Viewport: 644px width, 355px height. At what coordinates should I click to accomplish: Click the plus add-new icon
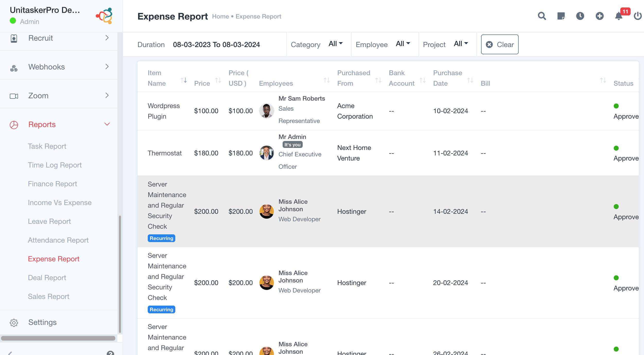pyautogui.click(x=600, y=16)
